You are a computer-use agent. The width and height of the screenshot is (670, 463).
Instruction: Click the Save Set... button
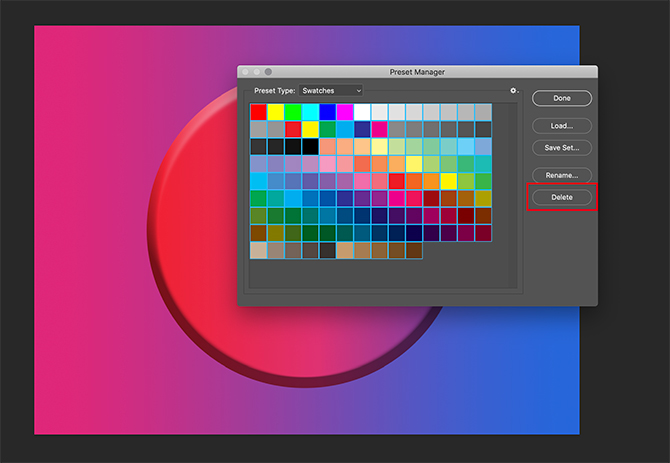coord(562,148)
